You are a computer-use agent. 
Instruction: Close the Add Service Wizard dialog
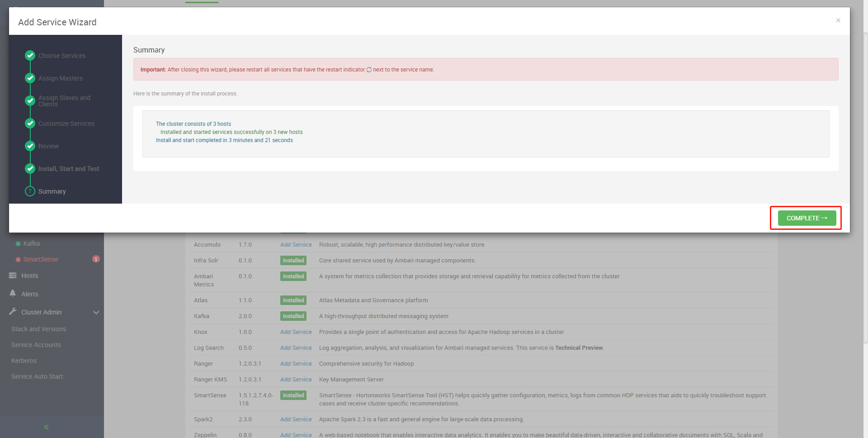point(838,20)
